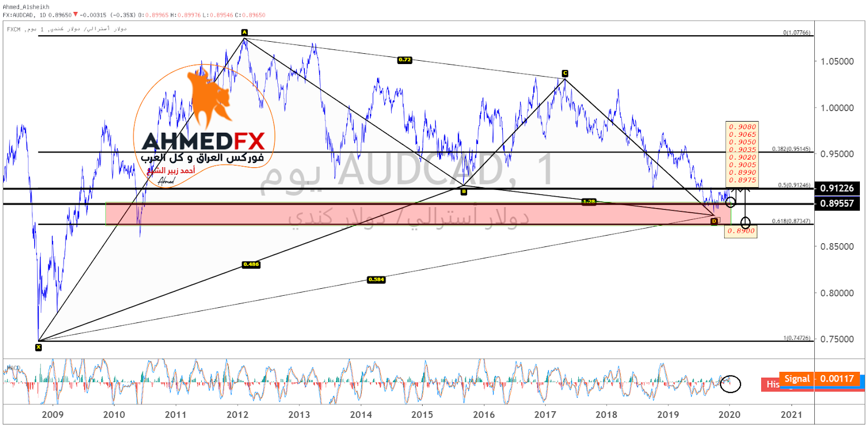Click the 0.584 ratio label
This screenshot has height=425, width=868.
pyautogui.click(x=376, y=280)
